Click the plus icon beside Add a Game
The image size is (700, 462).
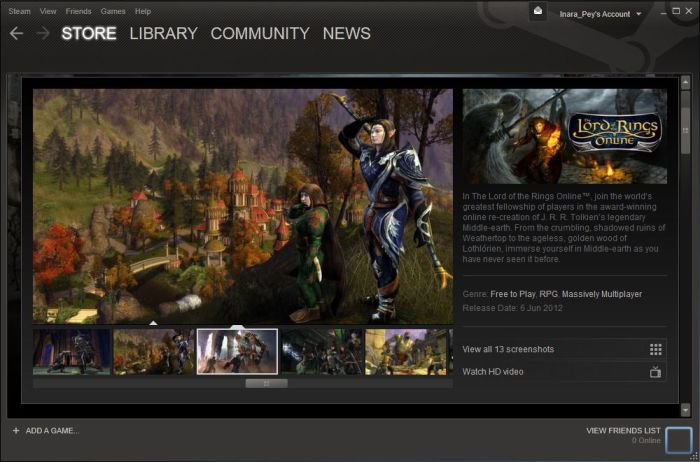[15, 430]
